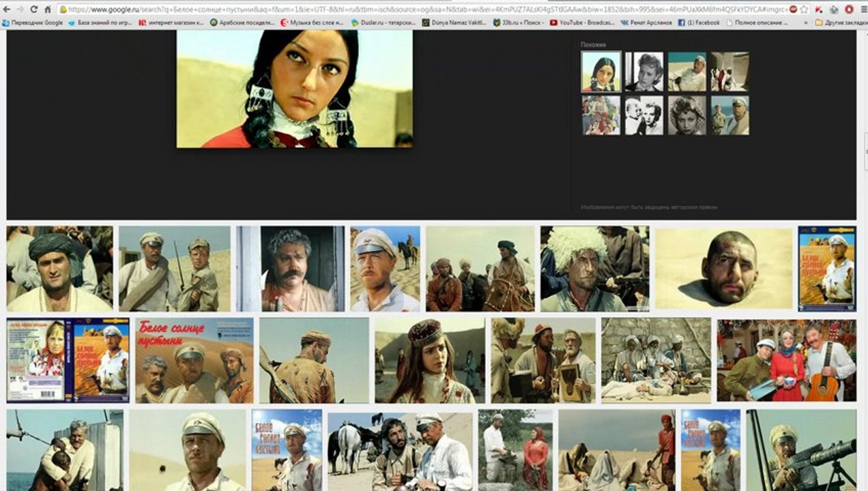Bookmark this page with the star icon
Viewport: 868px width, 491px height.
point(805,10)
